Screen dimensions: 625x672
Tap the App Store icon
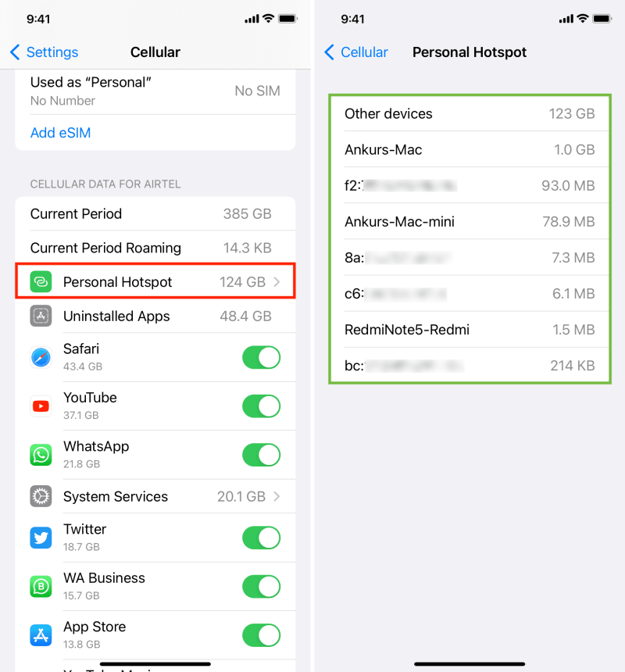(41, 634)
